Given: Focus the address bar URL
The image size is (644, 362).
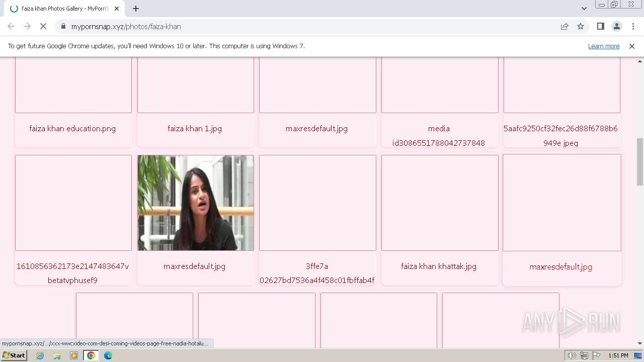Looking at the screenshot, I should (x=126, y=26).
